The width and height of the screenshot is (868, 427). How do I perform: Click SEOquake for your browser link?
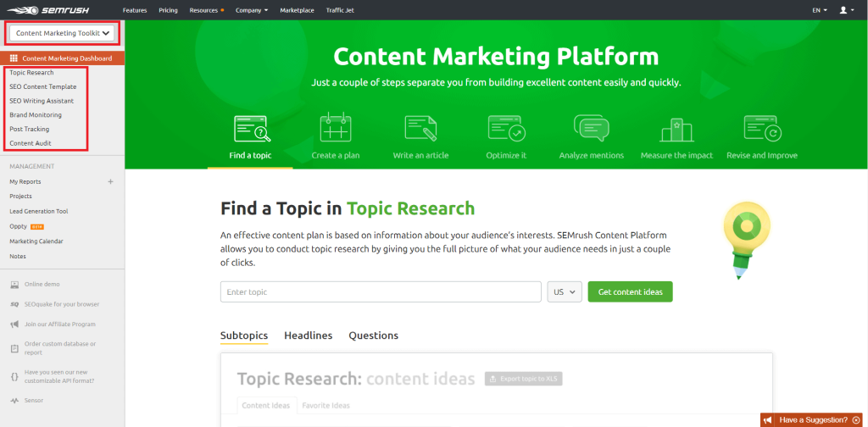click(x=62, y=304)
